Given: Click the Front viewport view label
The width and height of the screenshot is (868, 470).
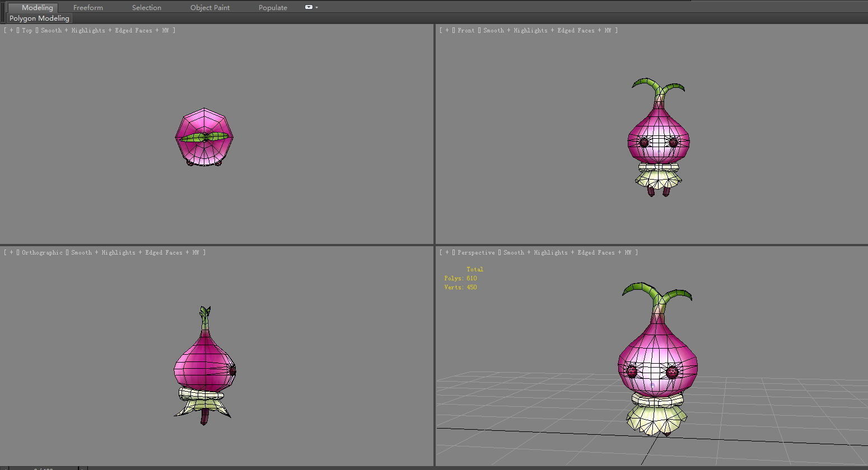Looking at the screenshot, I should pyautogui.click(x=466, y=30).
